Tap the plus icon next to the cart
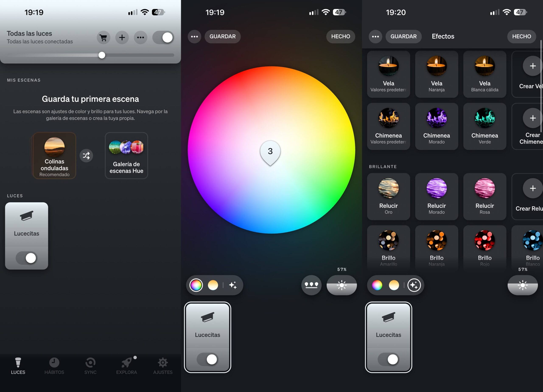Screen dimensions: 543x392 click(122, 37)
